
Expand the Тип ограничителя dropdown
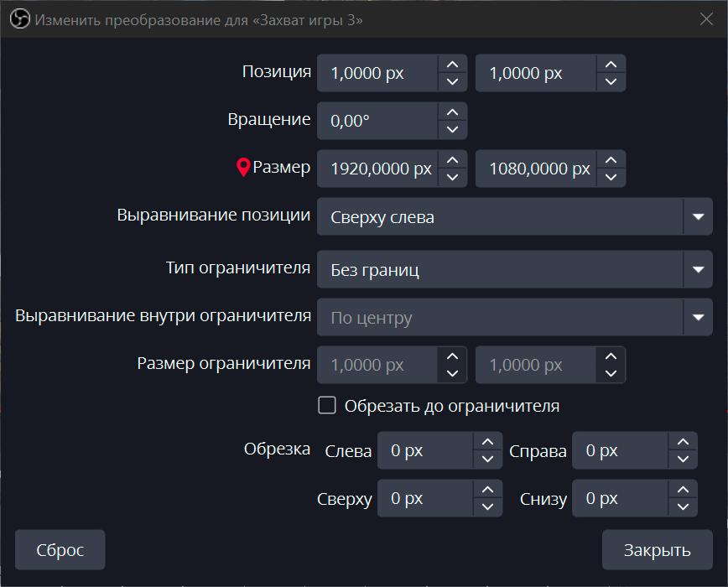[697, 269]
